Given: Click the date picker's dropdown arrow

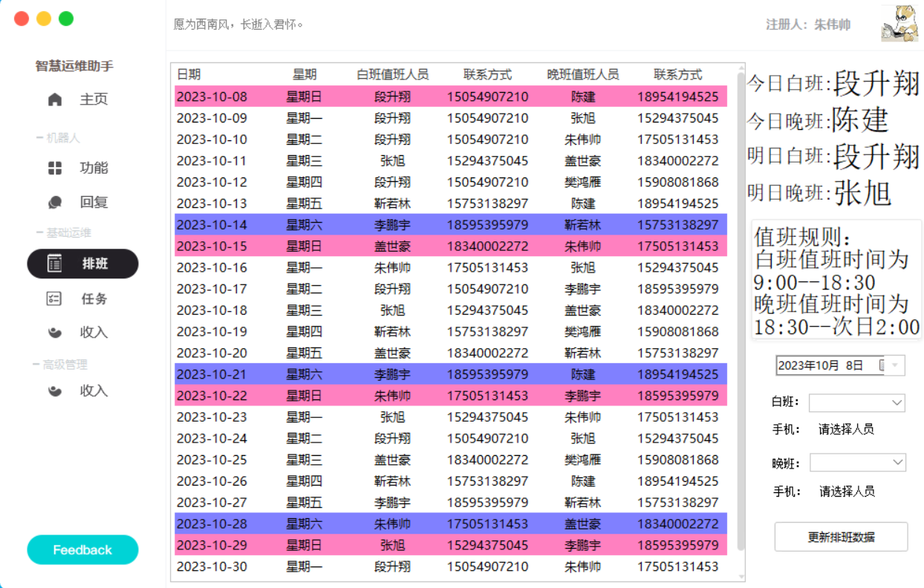Looking at the screenshot, I should tap(895, 365).
